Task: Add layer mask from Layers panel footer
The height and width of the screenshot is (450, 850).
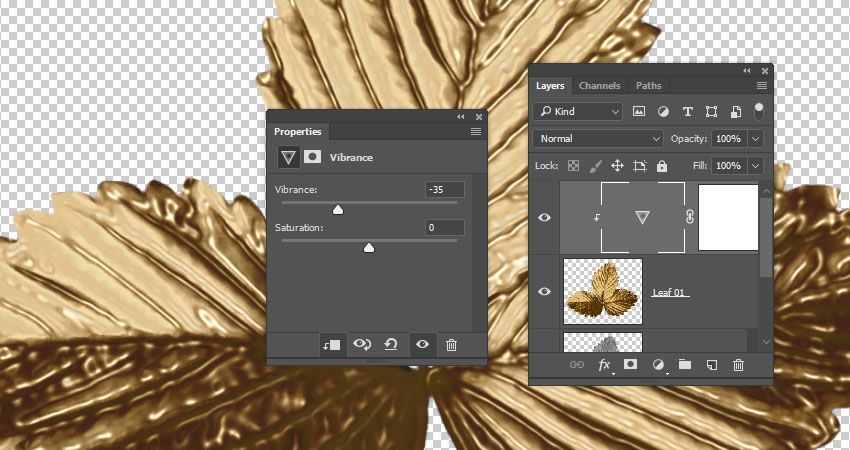Action: coord(630,364)
